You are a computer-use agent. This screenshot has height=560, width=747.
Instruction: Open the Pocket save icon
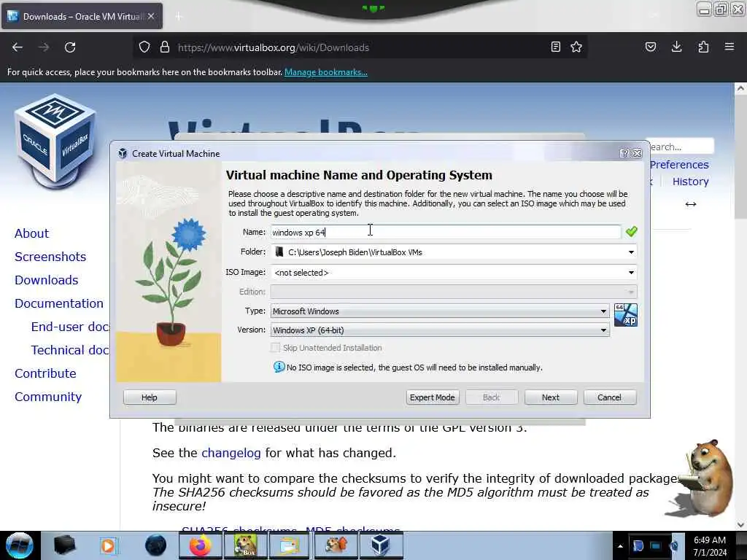coord(651,47)
